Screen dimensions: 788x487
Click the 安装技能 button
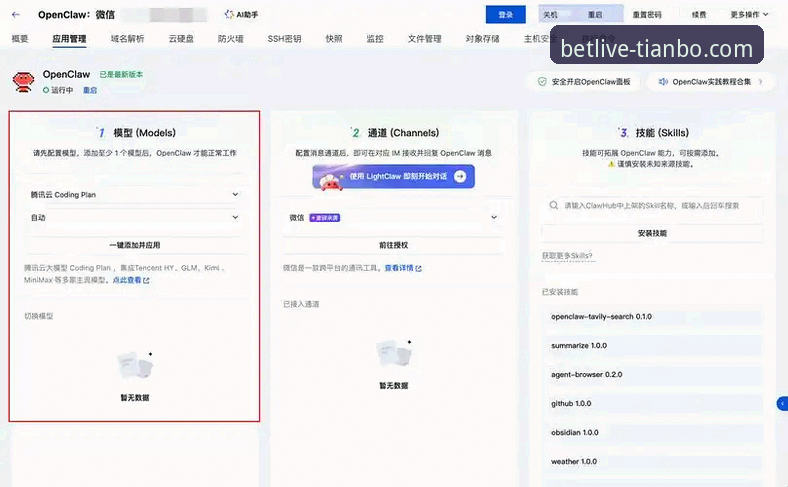point(652,233)
